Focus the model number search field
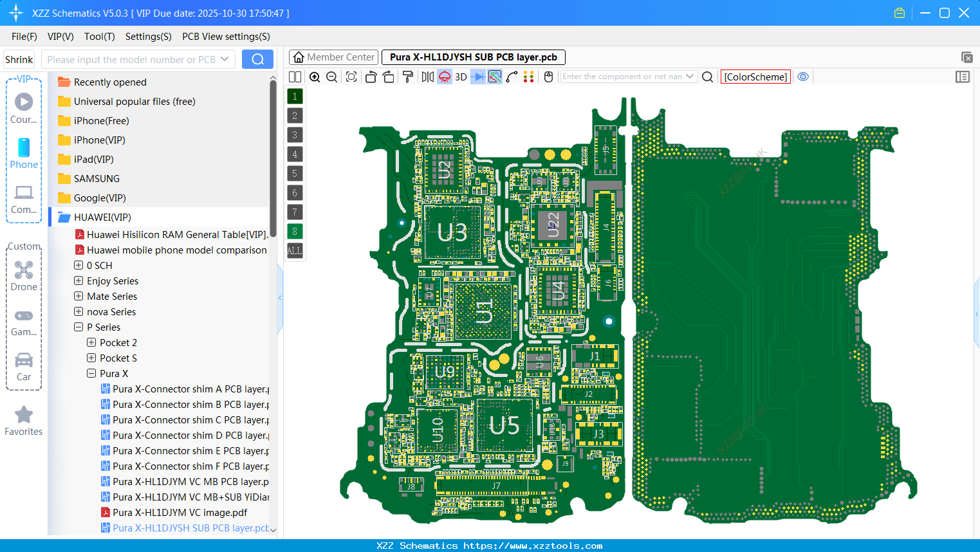 [131, 59]
